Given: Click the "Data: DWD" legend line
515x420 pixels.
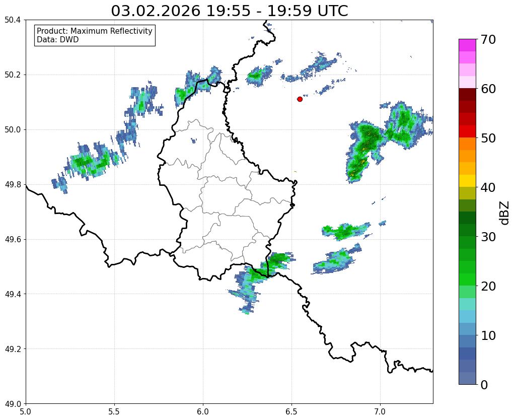Looking at the screenshot, I should tap(58, 40).
